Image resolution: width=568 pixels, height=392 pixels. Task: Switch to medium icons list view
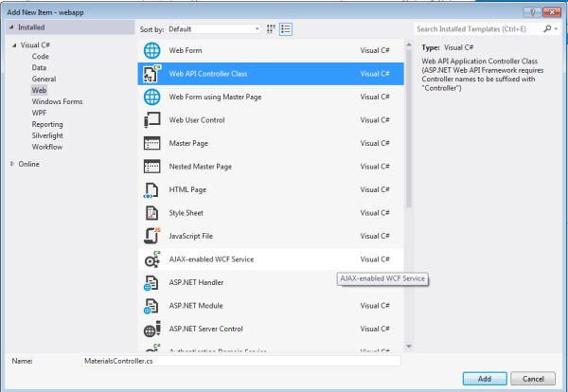pos(286,29)
